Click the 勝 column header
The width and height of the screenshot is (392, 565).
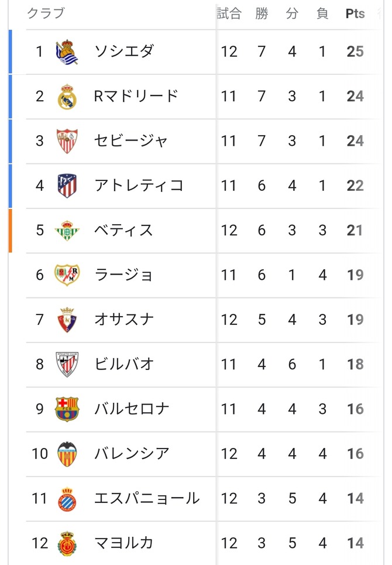click(262, 14)
